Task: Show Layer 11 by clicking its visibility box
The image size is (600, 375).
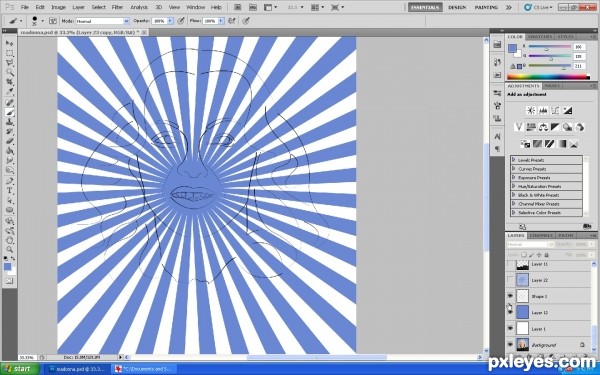Action: coord(510,264)
